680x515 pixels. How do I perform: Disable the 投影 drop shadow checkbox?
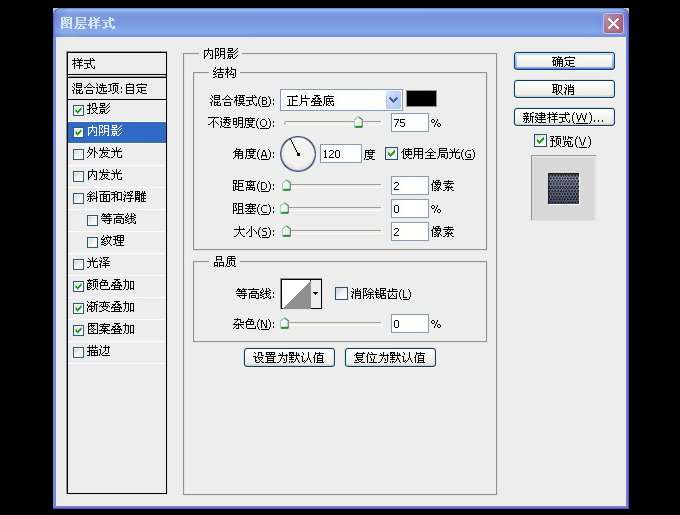point(79,109)
